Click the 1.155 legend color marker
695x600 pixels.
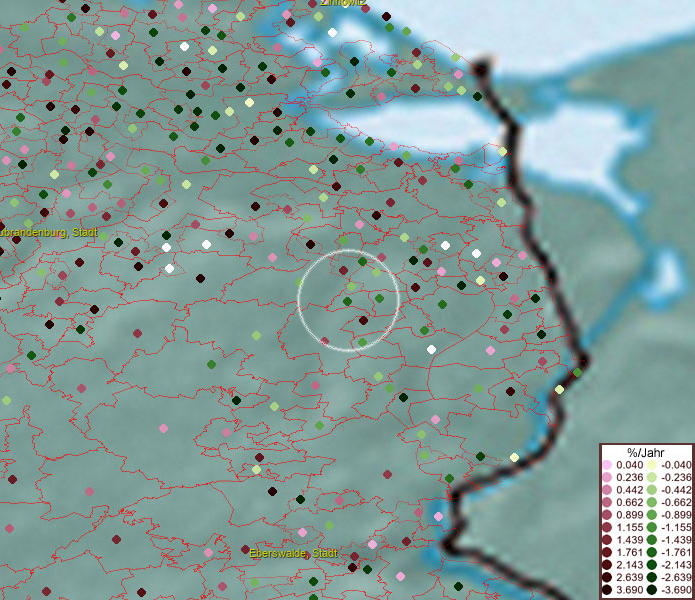tap(608, 527)
